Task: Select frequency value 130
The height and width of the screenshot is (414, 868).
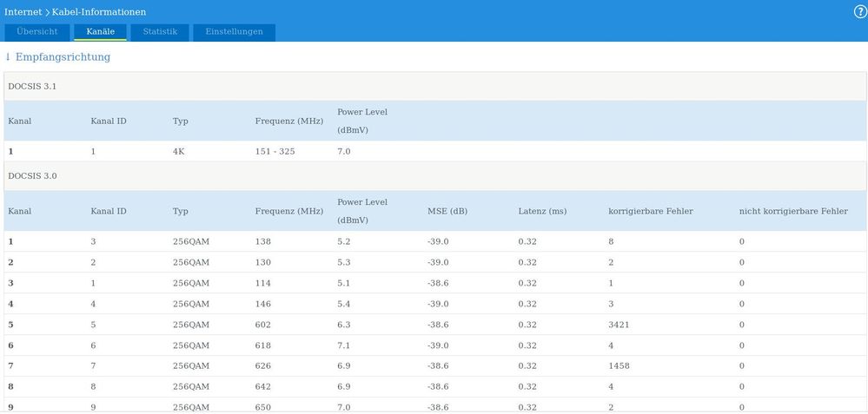Action: coord(263,263)
